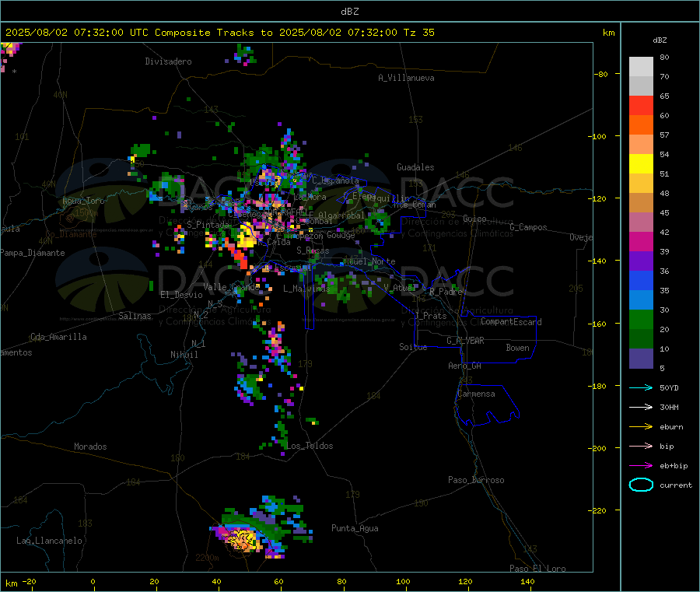Click the Morados place label
This screenshot has height=592, width=700.
click(x=90, y=447)
